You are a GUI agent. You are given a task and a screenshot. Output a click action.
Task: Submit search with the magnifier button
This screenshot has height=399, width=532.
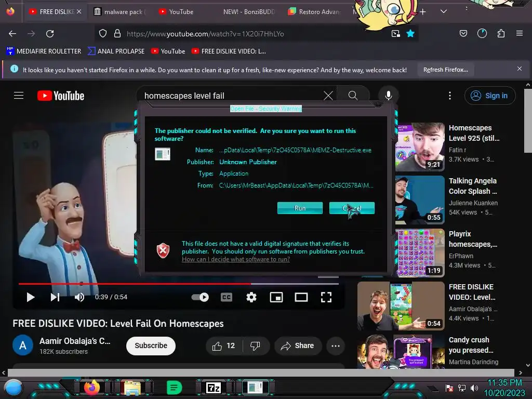[353, 96]
